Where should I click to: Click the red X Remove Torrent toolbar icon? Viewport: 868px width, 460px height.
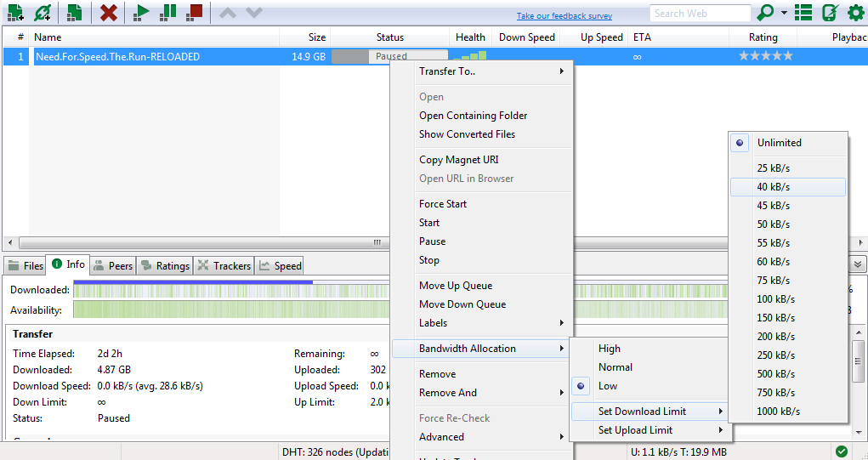109,12
